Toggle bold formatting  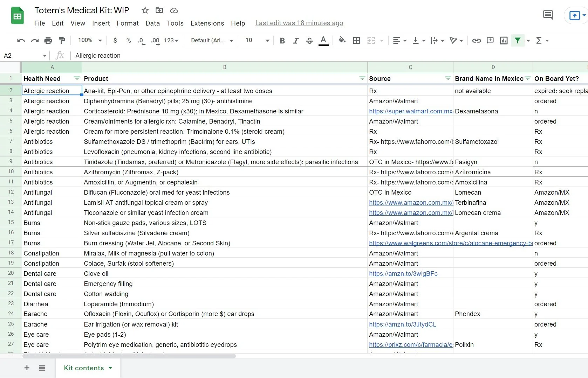tap(282, 41)
